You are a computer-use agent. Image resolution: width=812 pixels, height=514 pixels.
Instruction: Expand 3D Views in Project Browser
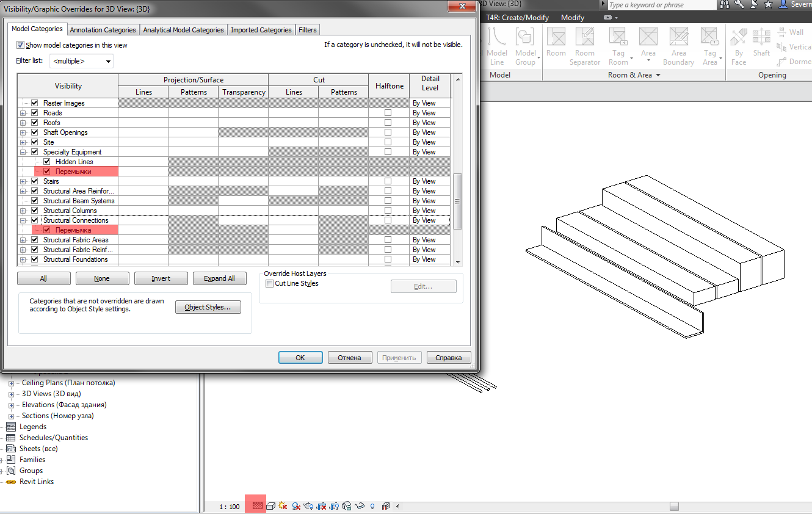(11, 394)
